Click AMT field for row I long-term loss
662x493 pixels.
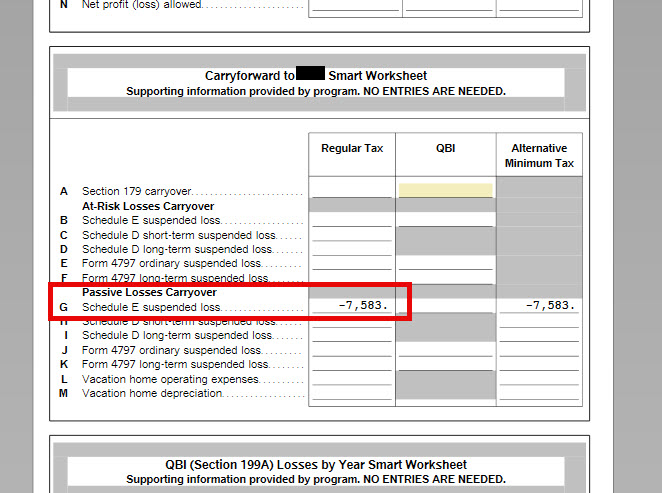click(x=539, y=335)
